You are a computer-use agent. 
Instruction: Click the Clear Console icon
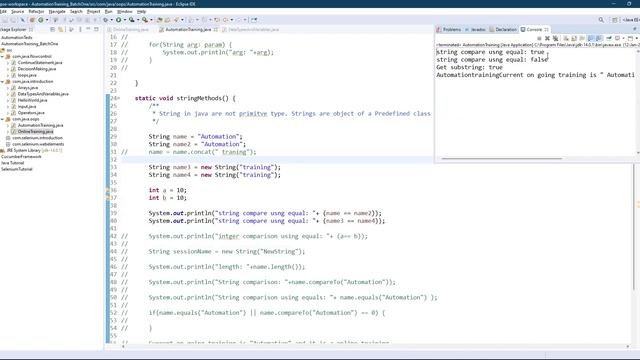click(x=566, y=38)
